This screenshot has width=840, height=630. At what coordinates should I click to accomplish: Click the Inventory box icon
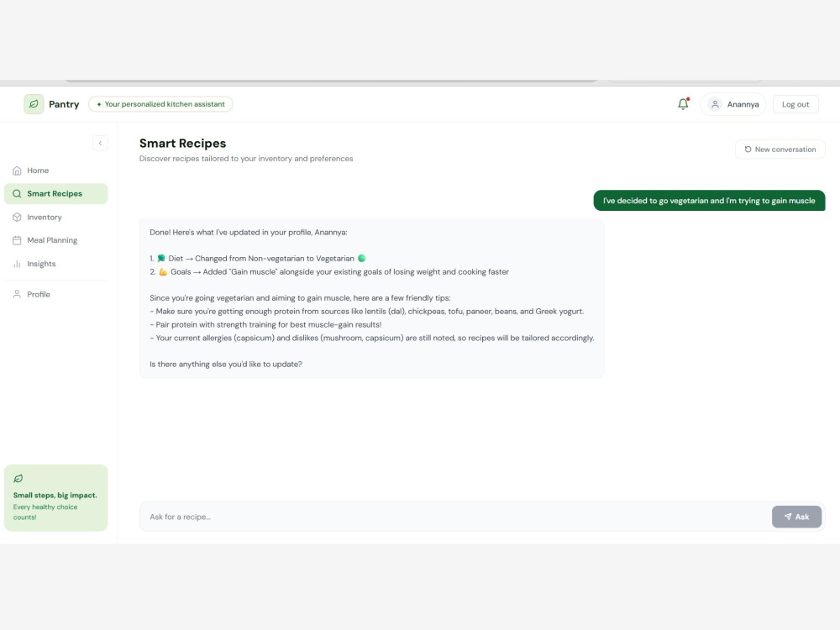(17, 217)
